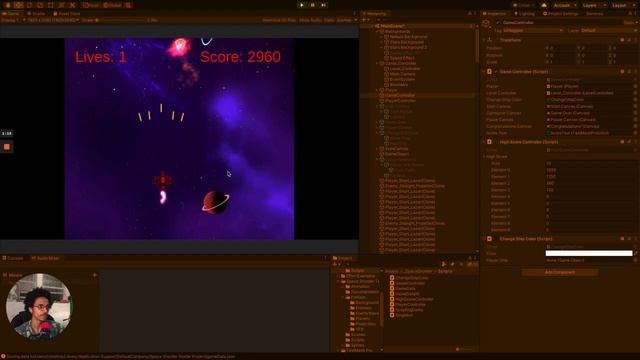Toggle the Global handle rotation button
Screen dimensions: 640x360
pyautogui.click(x=112, y=5)
